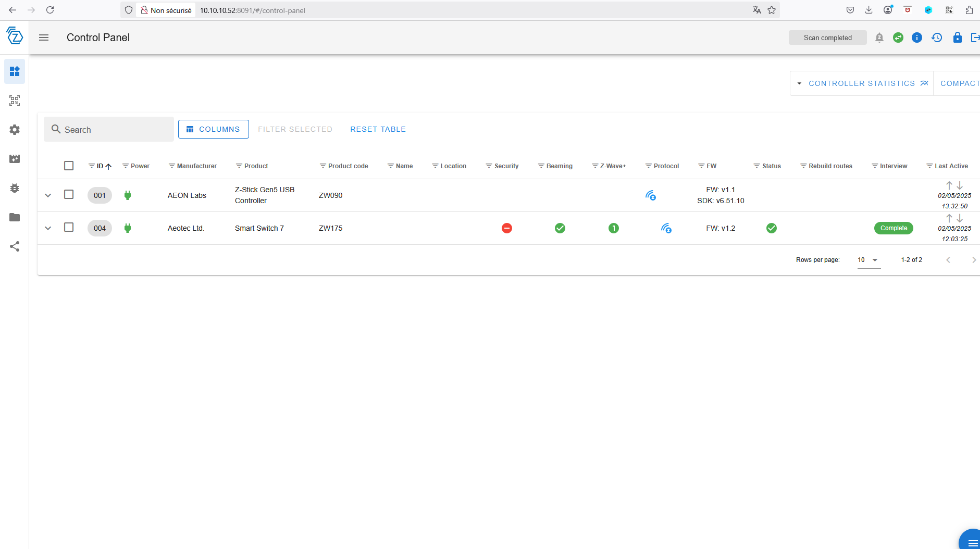Open filter on Product column
The image size is (980, 549).
(239, 166)
